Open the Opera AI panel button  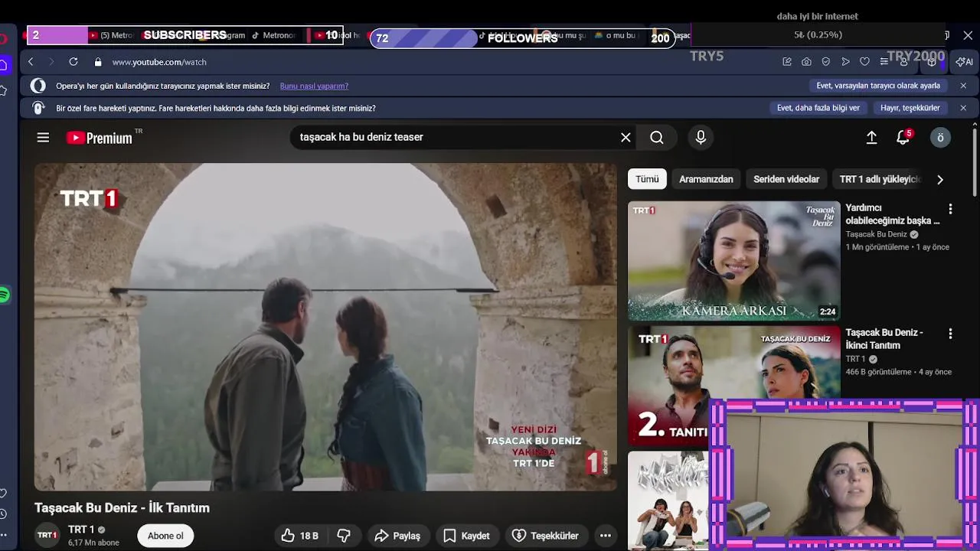[x=965, y=62]
